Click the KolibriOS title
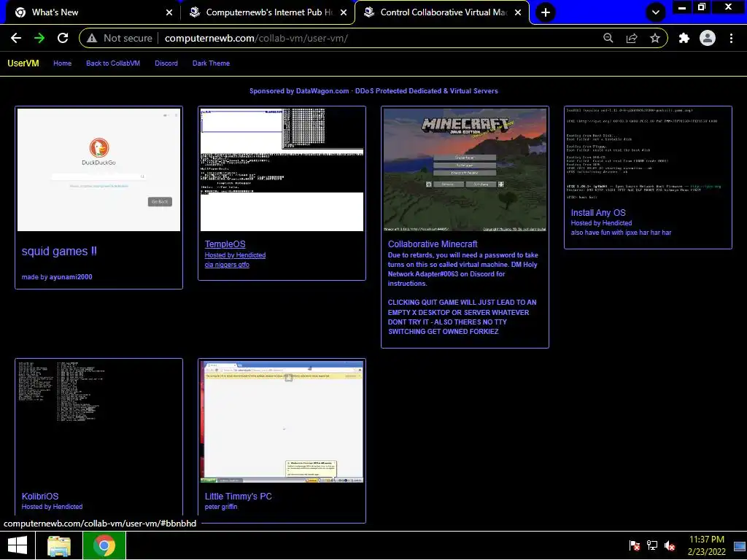This screenshot has width=747, height=560. (40, 496)
